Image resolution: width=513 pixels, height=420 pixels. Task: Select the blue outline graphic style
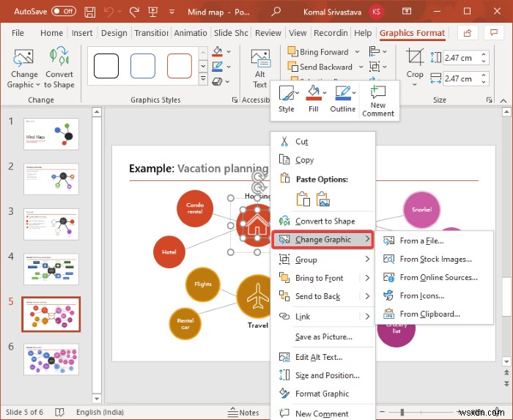coord(143,66)
